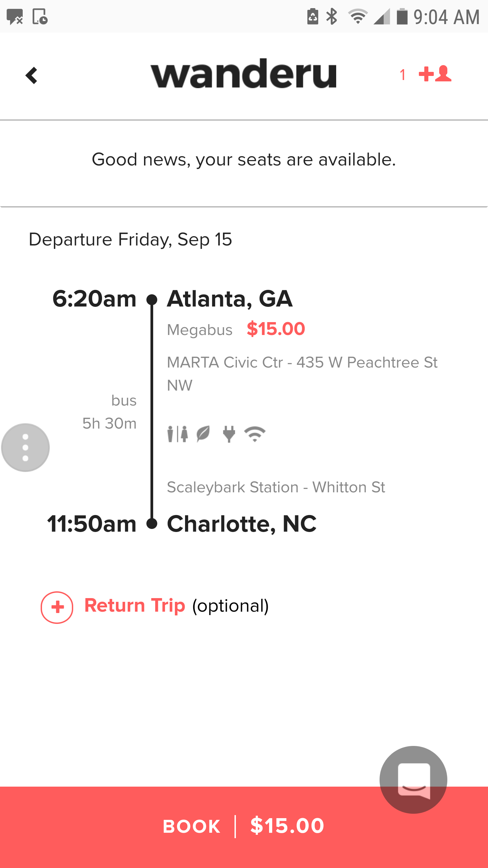
Task: Tap the Return Trip link text
Action: pos(135,606)
